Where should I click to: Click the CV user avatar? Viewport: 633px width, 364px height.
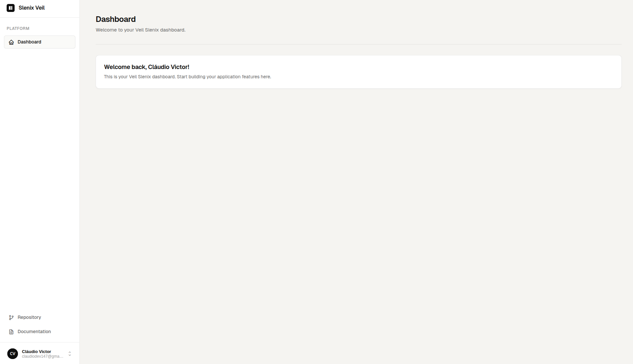(x=13, y=354)
